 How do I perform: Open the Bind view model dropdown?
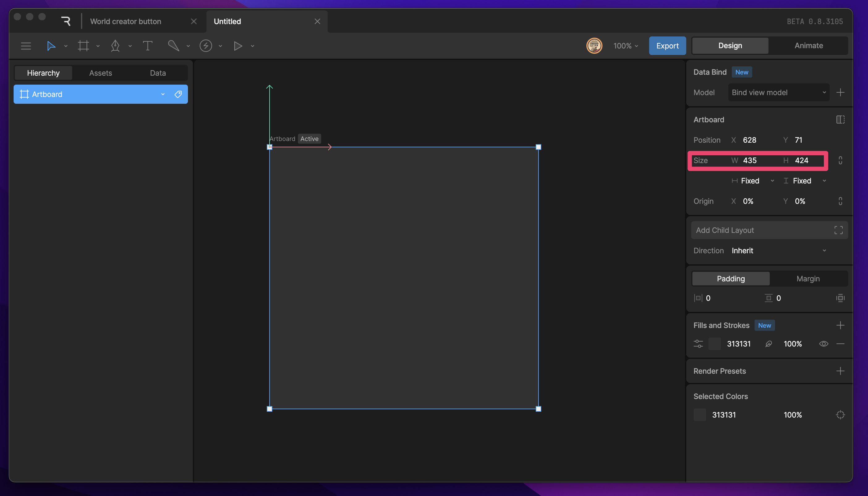click(x=778, y=92)
